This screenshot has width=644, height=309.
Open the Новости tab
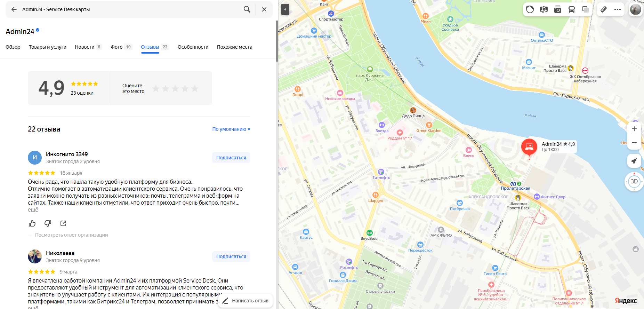click(88, 47)
